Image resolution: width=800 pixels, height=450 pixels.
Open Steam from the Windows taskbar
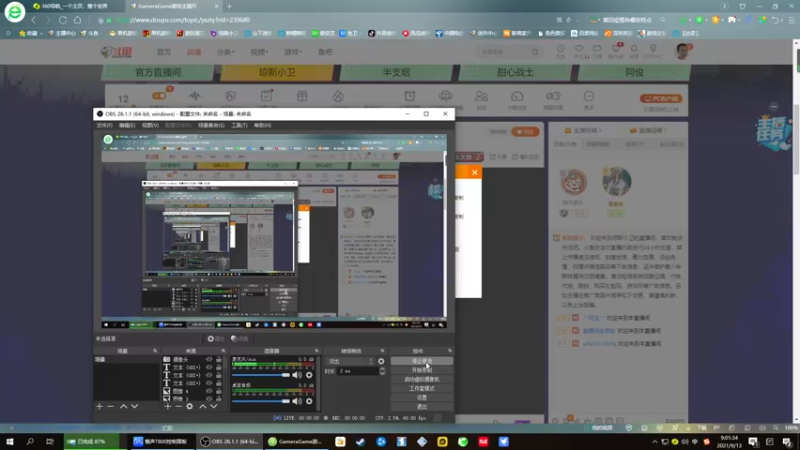(361, 441)
